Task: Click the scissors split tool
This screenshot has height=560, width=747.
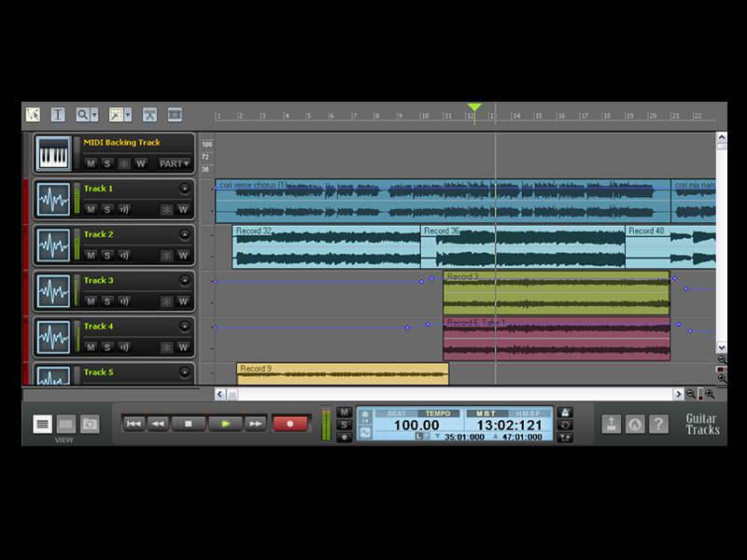Action: 149,115
